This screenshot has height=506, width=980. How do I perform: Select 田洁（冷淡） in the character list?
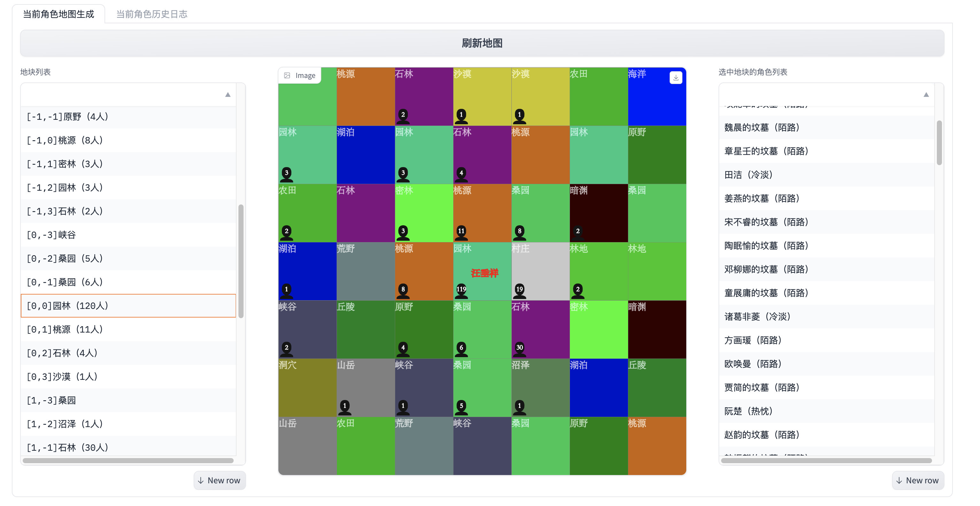(x=826, y=175)
